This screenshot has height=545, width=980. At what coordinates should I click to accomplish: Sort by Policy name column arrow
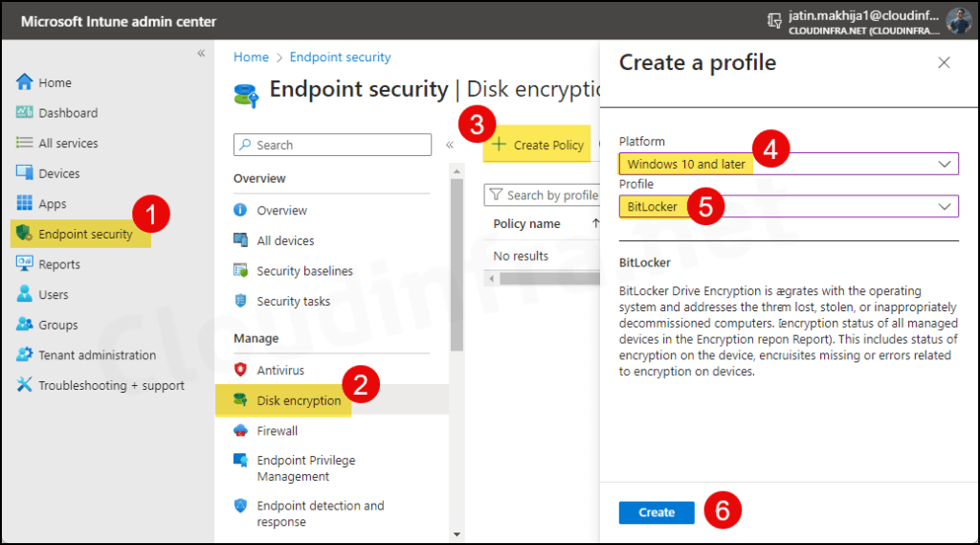coord(595,223)
